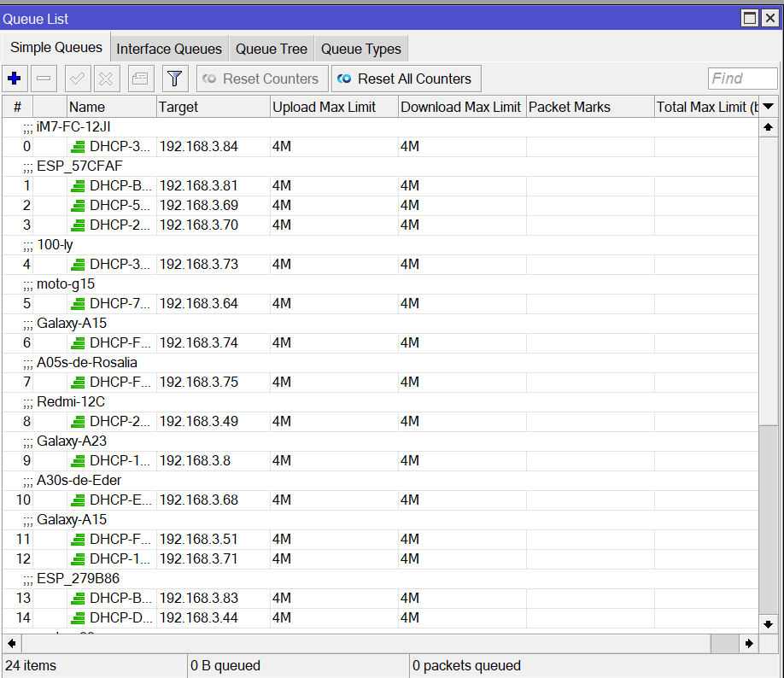Click inside the Find search field
This screenshot has width=784, height=678.
pyautogui.click(x=742, y=79)
